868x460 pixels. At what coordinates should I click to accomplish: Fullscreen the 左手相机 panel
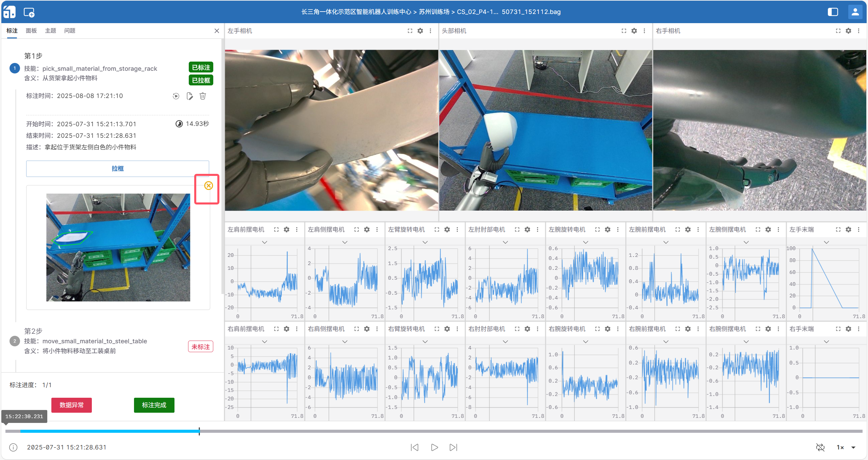[410, 31]
